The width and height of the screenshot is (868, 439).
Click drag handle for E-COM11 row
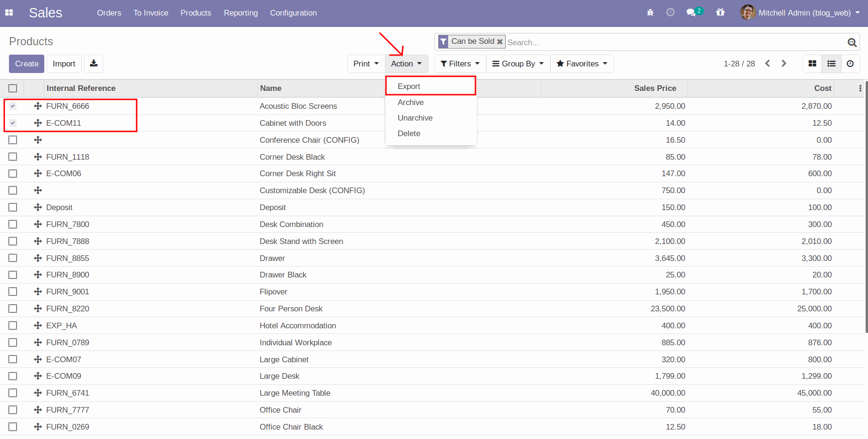tap(38, 123)
